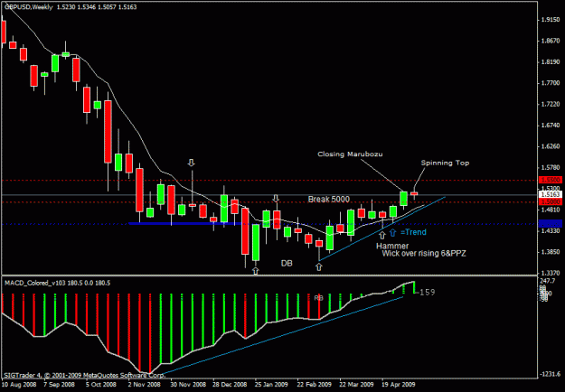Click the 1.6740 price axis label

coord(551,126)
